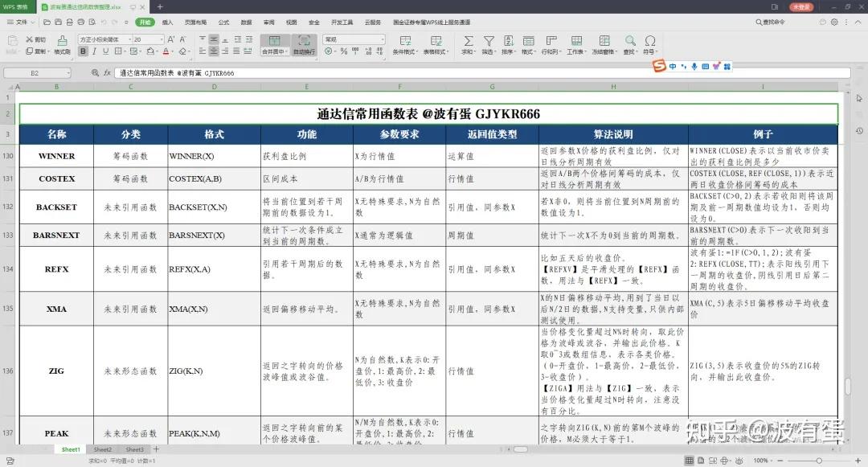Open the 数据 (Data) ribbon tab
Screen dimensions: 868x467
[247, 23]
